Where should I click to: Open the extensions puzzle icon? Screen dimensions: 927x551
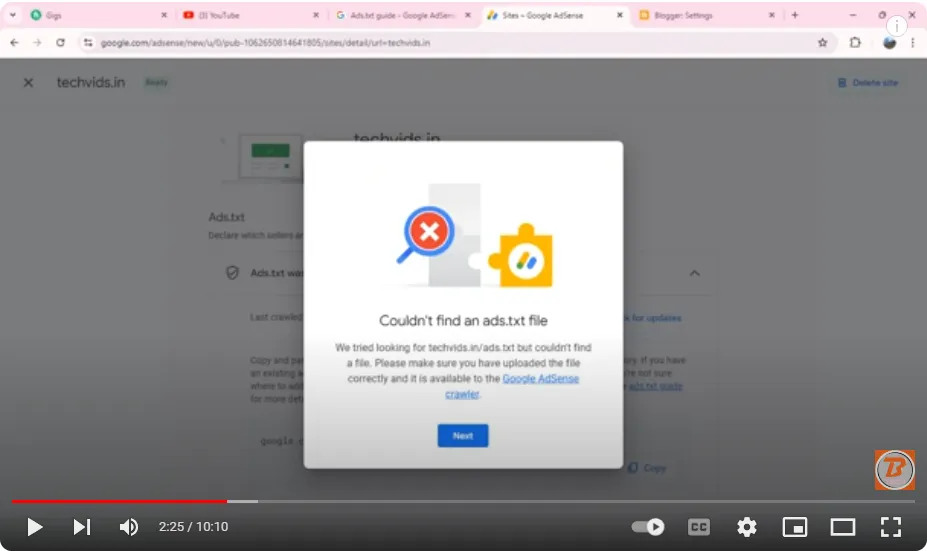[855, 43]
